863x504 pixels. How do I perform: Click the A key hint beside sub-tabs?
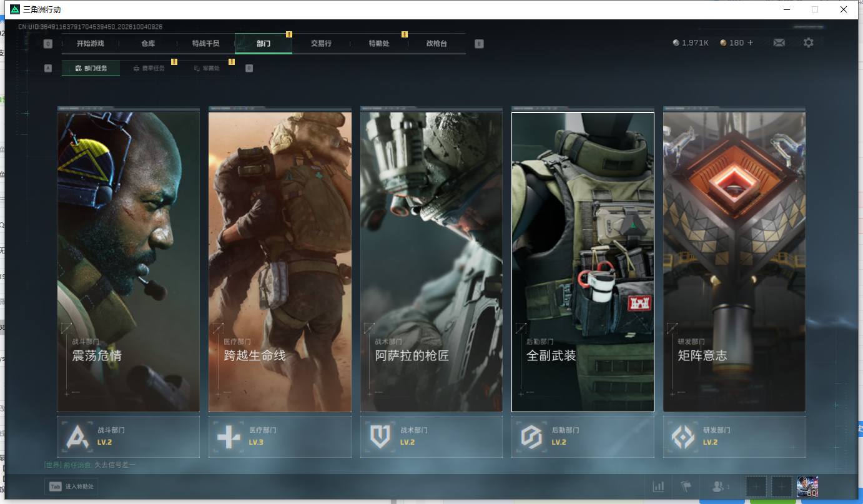48,68
